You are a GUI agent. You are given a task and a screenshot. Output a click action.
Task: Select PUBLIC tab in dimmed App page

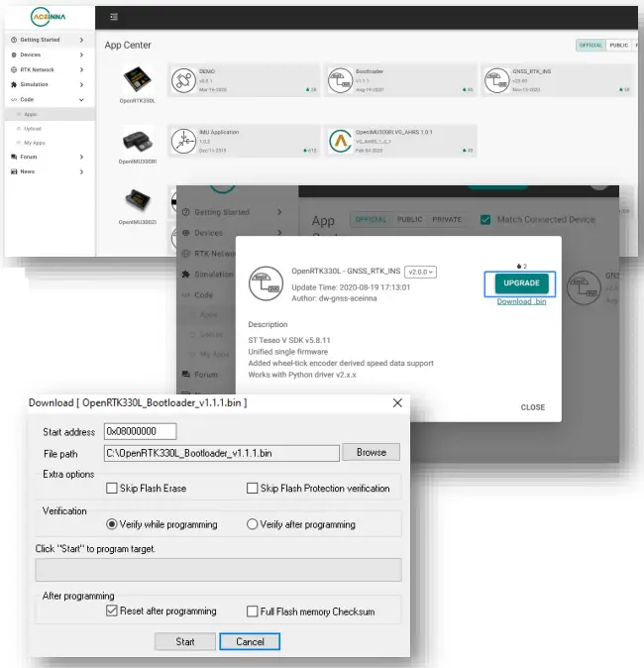click(410, 219)
